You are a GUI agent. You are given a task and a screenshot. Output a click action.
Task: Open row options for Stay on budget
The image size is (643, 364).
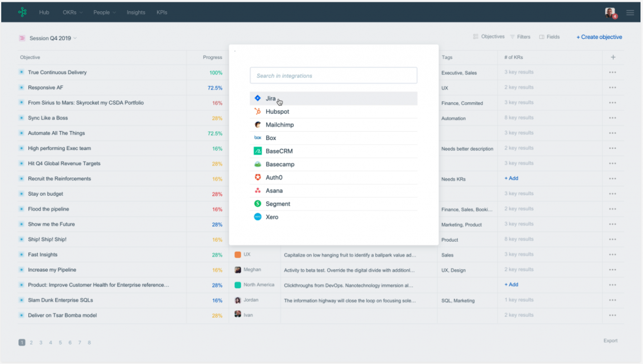pos(613,194)
